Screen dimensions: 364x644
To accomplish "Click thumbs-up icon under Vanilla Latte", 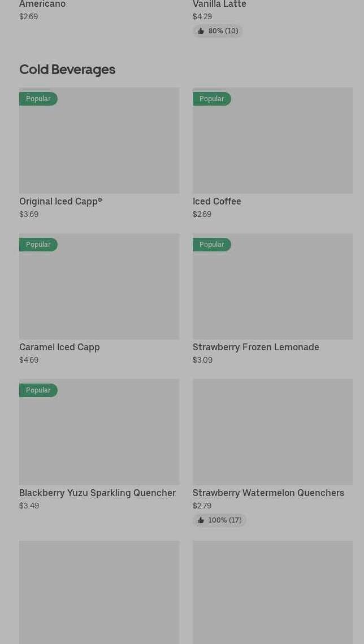I will [x=201, y=31].
